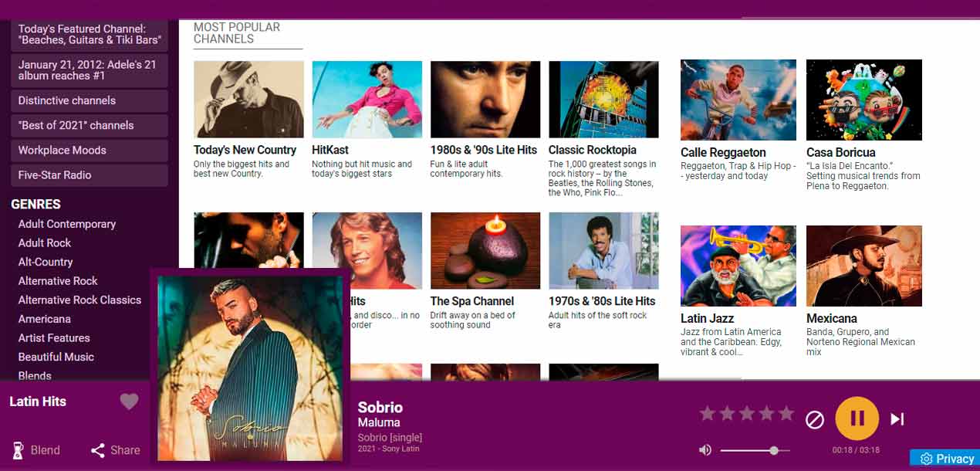
Task: Open the HitKast channel thumbnail
Action: (x=367, y=100)
